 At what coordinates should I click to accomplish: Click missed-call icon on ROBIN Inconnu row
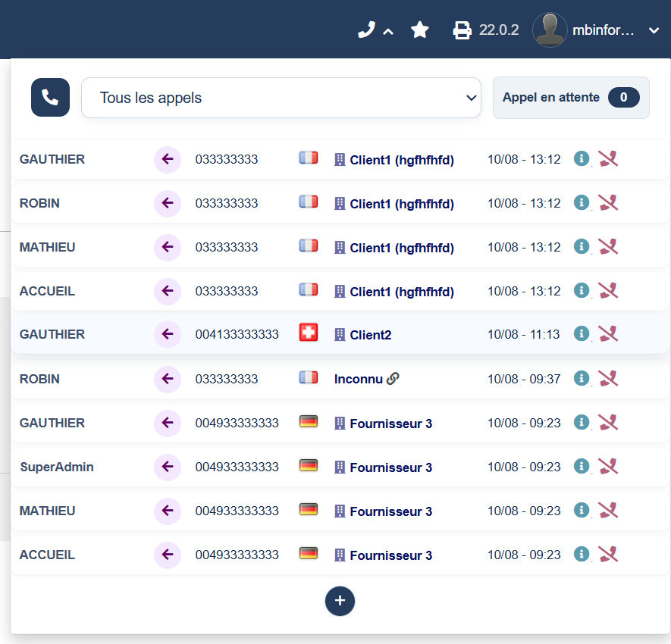click(608, 379)
